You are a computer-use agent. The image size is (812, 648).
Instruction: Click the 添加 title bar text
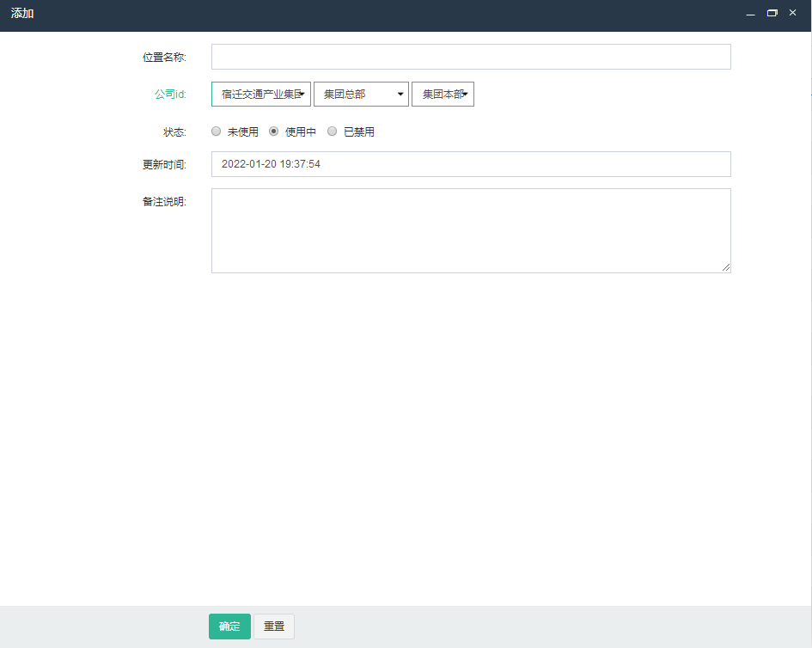coord(22,14)
